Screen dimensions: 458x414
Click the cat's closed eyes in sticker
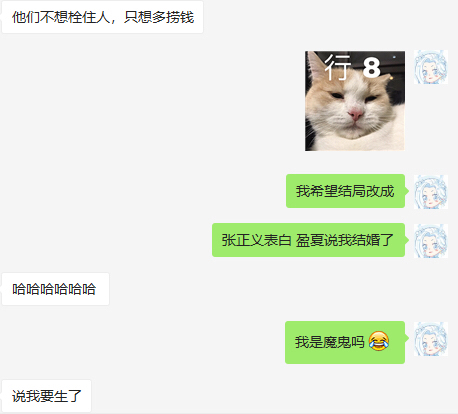coord(354,97)
